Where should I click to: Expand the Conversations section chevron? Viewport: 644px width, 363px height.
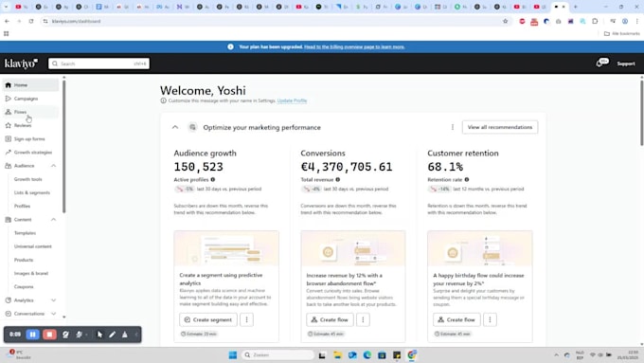click(x=53, y=314)
